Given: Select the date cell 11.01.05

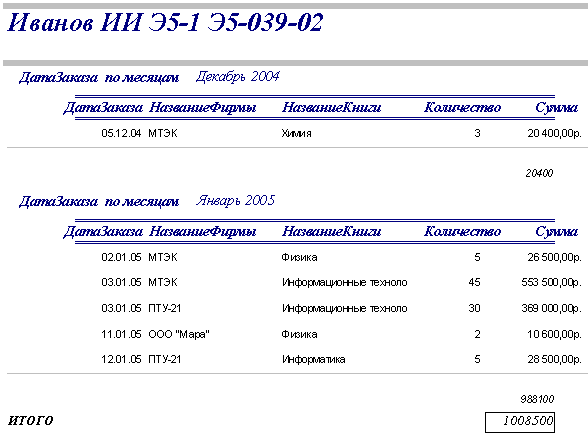Looking at the screenshot, I should pyautogui.click(x=121, y=334).
